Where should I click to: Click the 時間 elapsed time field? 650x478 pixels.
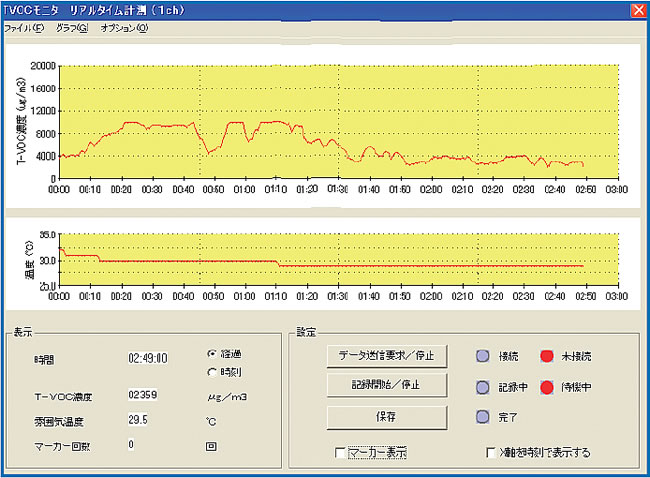click(x=147, y=357)
